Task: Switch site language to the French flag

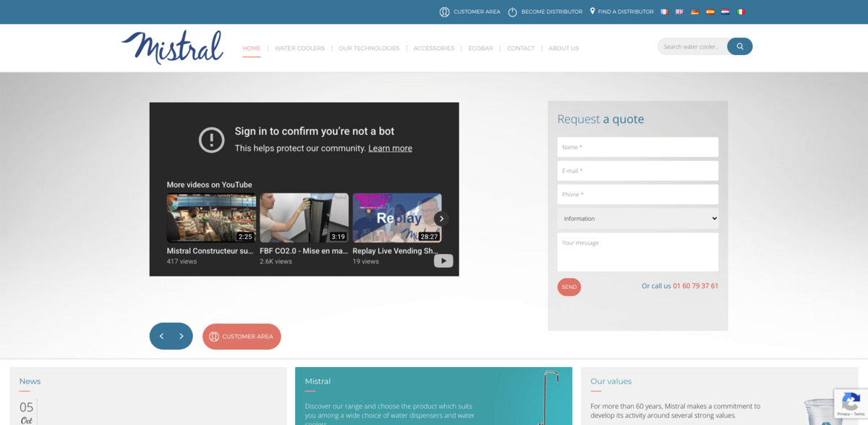Action: (664, 12)
